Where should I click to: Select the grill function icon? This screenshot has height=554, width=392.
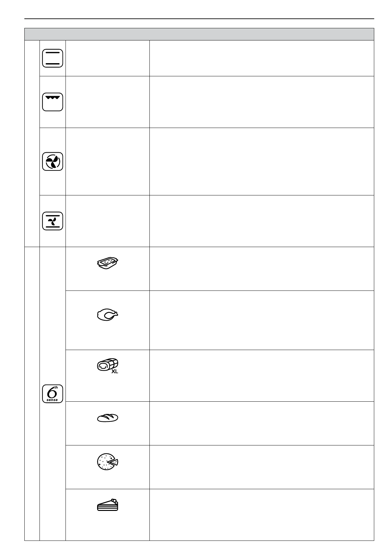click(x=52, y=102)
